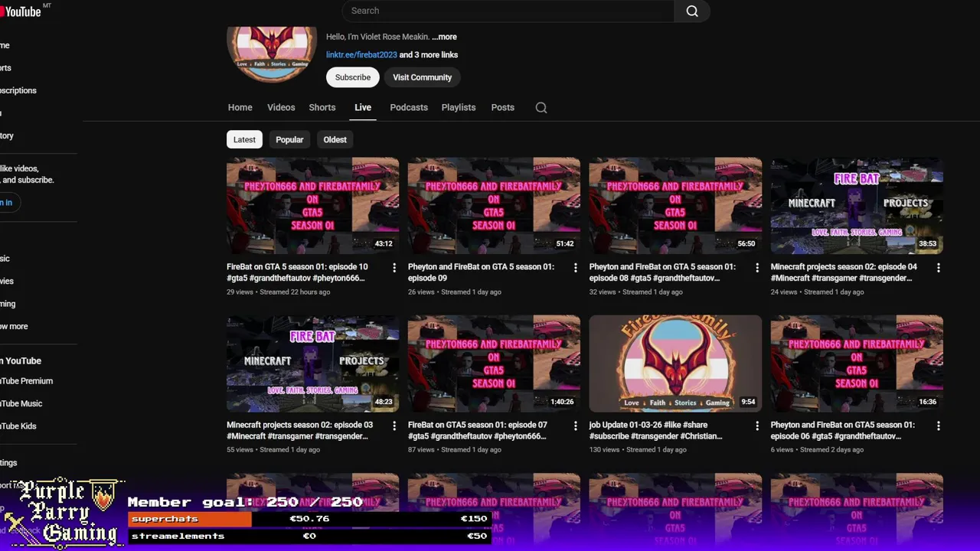Open the 51:42 episode 09 thumbnail
The image size is (980, 551).
tap(494, 206)
